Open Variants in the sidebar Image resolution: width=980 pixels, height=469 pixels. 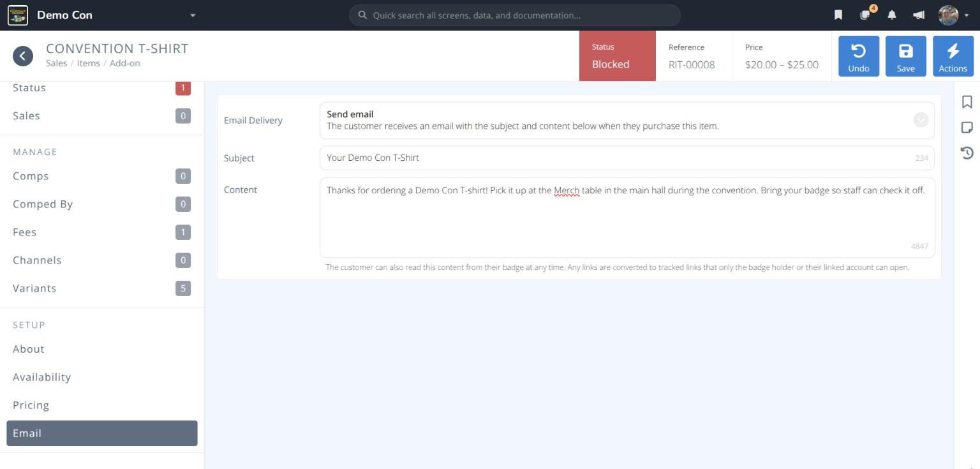[102, 288]
